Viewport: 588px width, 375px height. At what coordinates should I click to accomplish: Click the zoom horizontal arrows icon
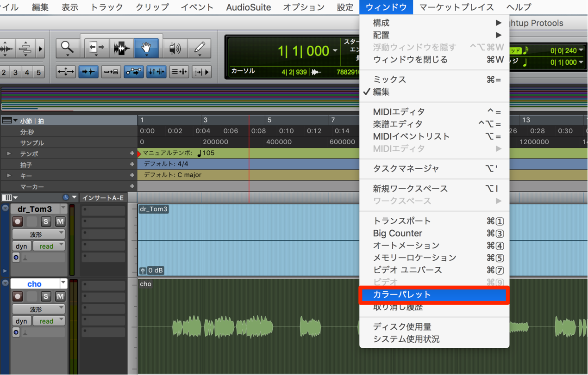[x=65, y=72]
